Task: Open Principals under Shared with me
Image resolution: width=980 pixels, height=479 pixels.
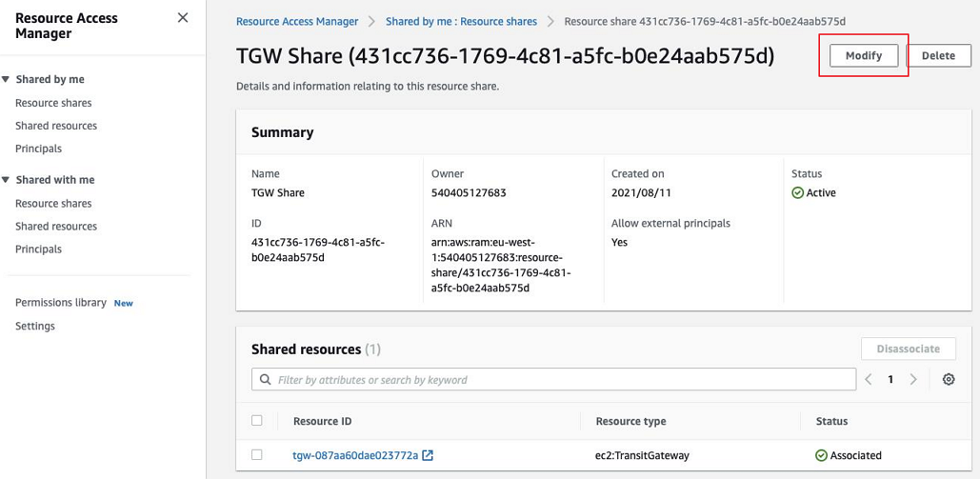Action: (38, 249)
